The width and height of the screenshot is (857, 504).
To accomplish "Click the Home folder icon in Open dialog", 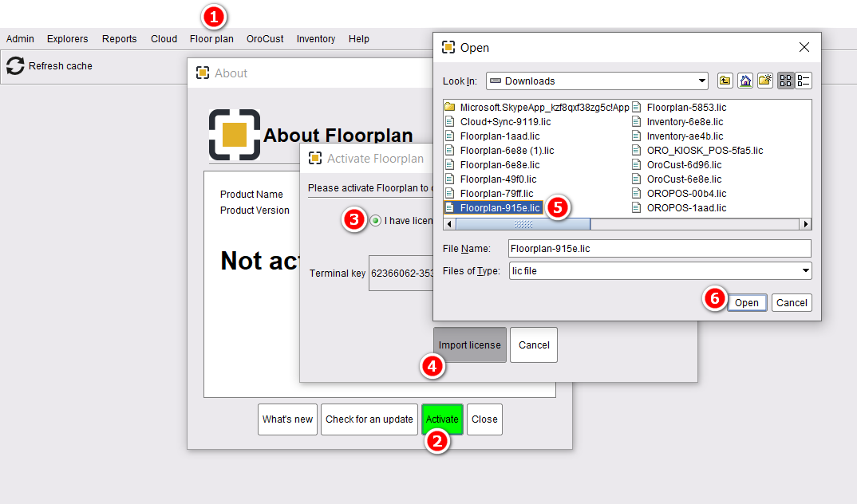I will coord(745,81).
